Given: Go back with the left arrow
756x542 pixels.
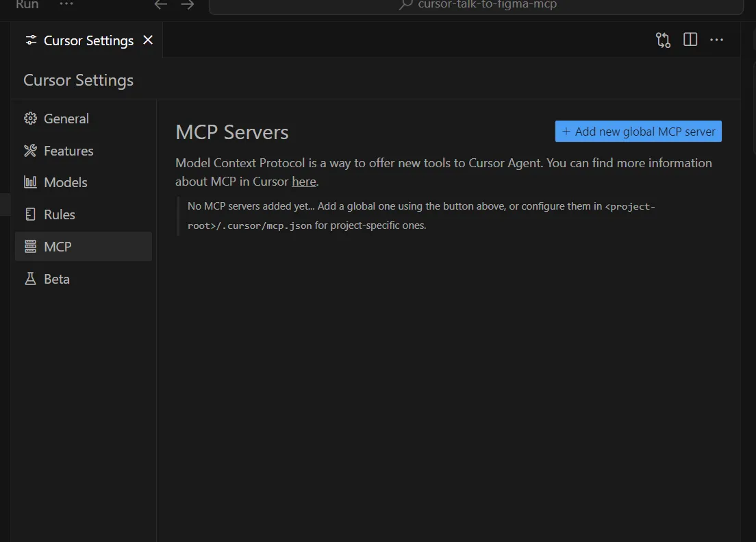Looking at the screenshot, I should 160,5.
